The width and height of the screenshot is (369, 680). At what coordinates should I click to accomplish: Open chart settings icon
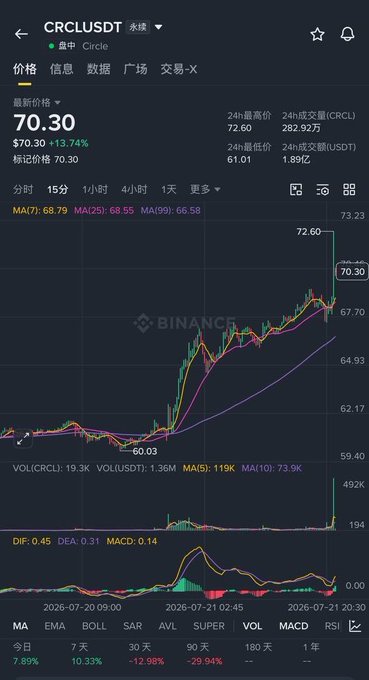(323, 190)
